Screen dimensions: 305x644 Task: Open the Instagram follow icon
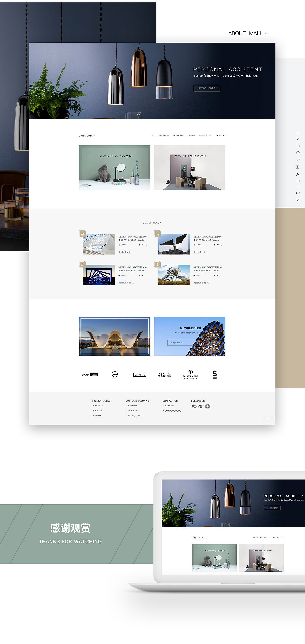(208, 406)
